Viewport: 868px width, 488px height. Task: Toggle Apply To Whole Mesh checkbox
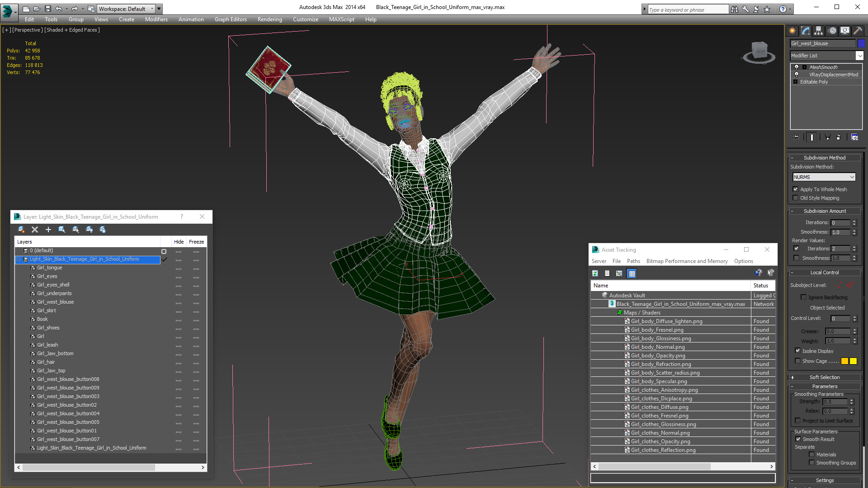pyautogui.click(x=796, y=189)
